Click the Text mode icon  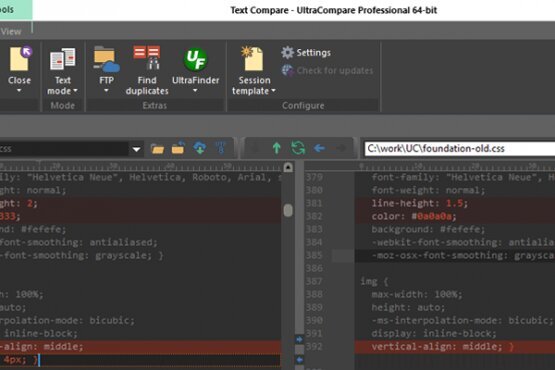[x=63, y=59]
